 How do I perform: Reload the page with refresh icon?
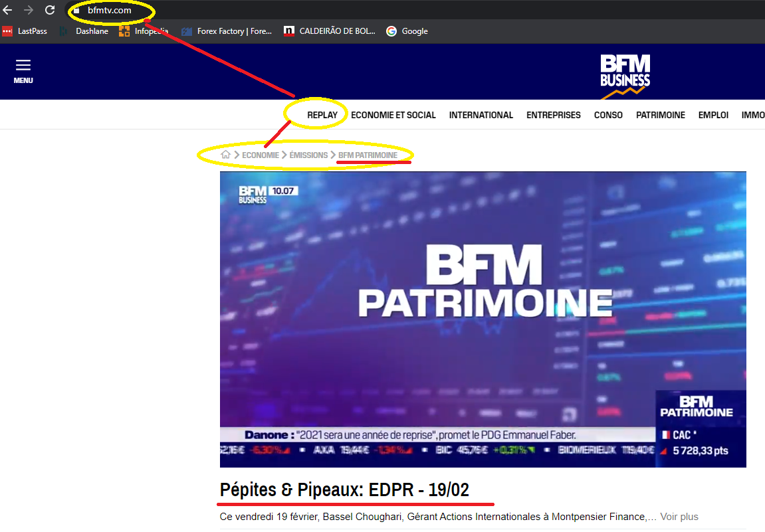pos(50,10)
